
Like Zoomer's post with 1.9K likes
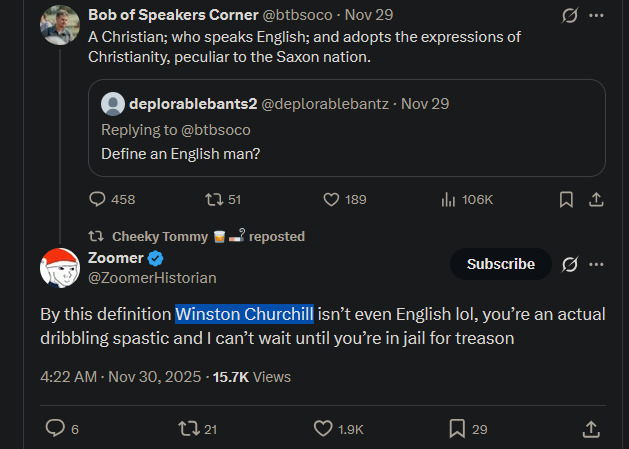tap(323, 428)
